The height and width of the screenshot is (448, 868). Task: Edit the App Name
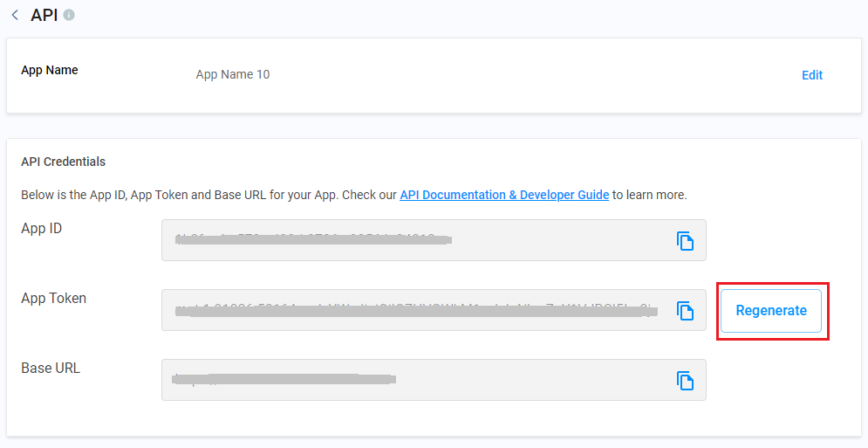811,75
